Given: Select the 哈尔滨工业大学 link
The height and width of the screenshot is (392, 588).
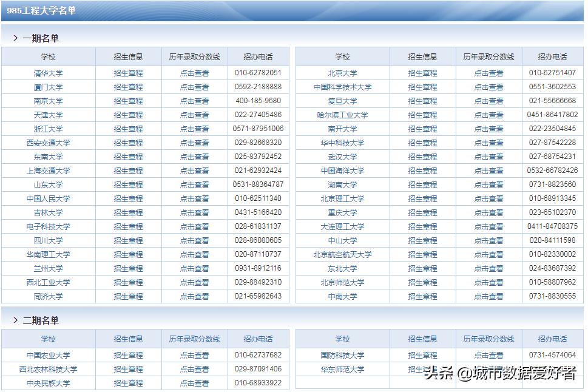Looking at the screenshot, I should (343, 115).
